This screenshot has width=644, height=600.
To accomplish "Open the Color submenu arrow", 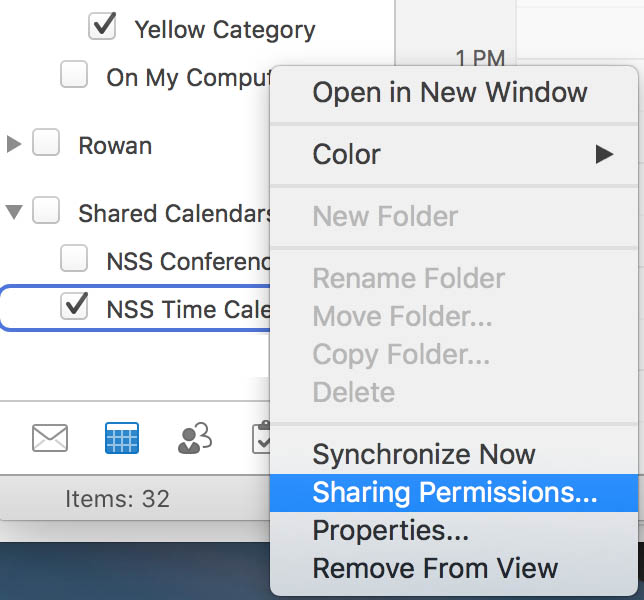I will coord(605,154).
